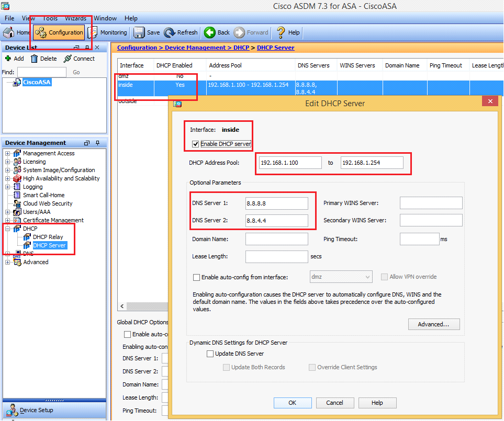Click Cancel in Edit DHCP Server
This screenshot has width=504, height=421.
(335, 403)
